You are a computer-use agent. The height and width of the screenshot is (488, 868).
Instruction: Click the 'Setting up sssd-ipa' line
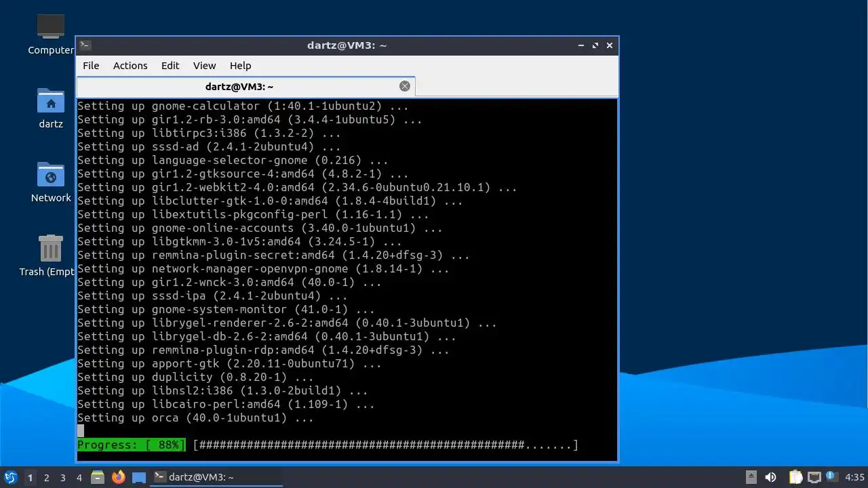tap(212, 296)
